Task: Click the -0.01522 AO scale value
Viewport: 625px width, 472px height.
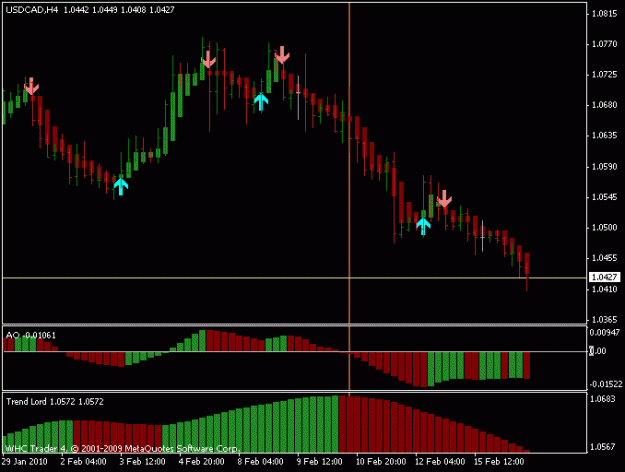Action: pyautogui.click(x=605, y=384)
